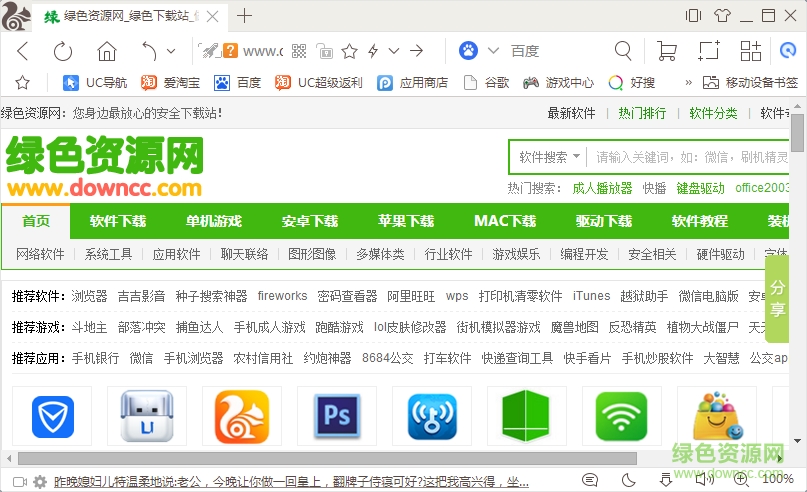Click the Tencent PC Manager app icon
This screenshot has height=492, width=807.
click(52, 417)
